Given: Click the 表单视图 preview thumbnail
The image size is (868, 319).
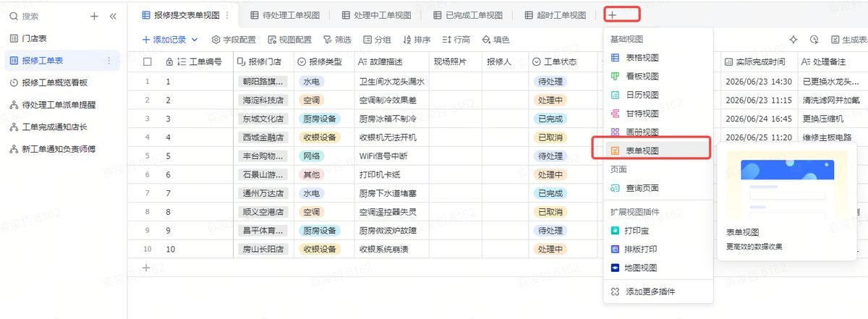Looking at the screenshot, I should pos(786,184).
